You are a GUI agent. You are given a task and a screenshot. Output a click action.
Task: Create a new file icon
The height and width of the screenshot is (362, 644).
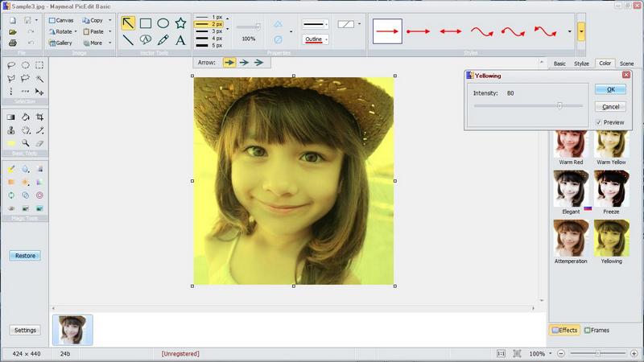pyautogui.click(x=13, y=20)
